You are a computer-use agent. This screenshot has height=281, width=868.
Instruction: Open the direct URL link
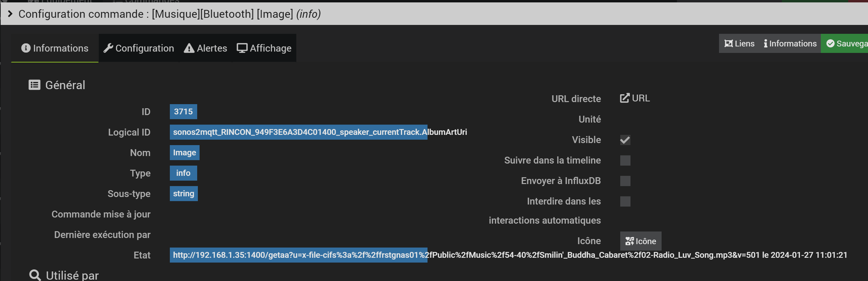coord(635,98)
